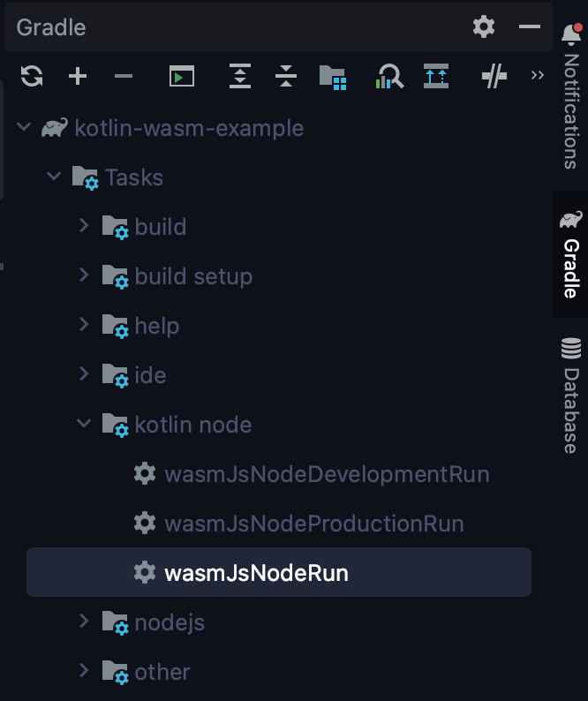Click the gear icon beside wasmJsNodeRun
The image size is (588, 701).
pyautogui.click(x=145, y=572)
